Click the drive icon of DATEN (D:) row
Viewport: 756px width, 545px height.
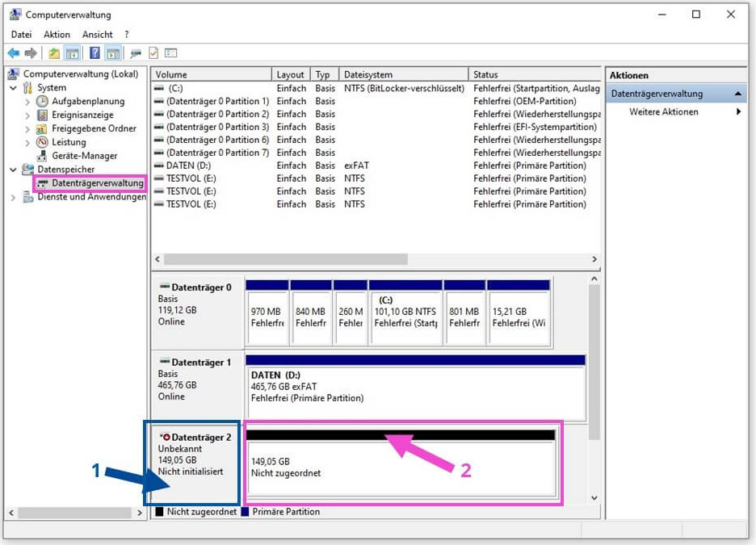pos(158,166)
